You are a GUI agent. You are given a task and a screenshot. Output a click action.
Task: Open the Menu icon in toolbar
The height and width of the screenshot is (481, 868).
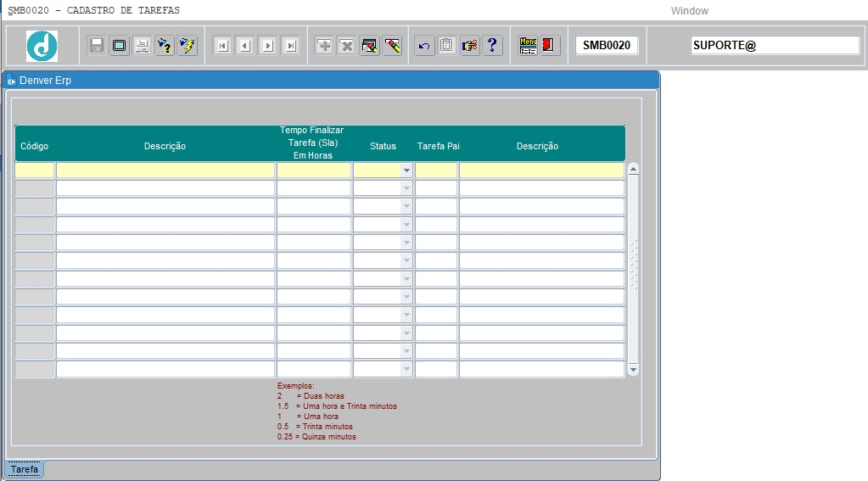pos(528,46)
